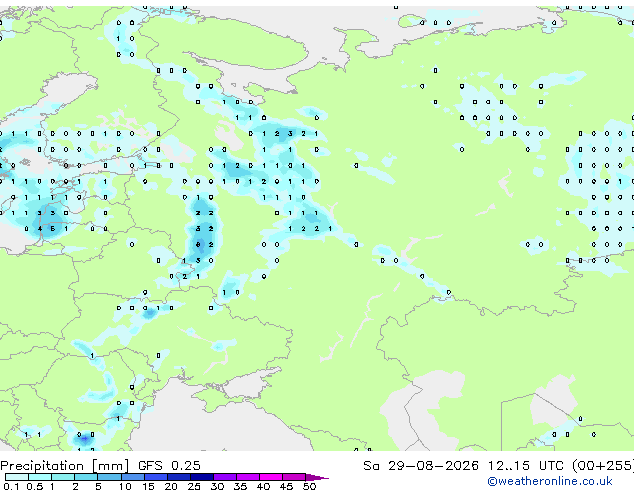634x490 pixels.
Task: Pick the legend swatch between 15 and 20
Action: click(x=156, y=477)
